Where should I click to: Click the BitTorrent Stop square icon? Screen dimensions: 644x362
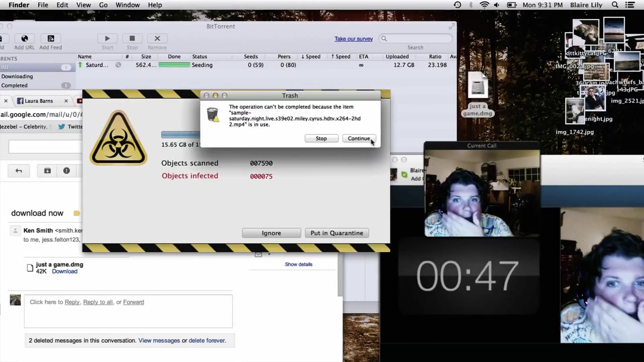(x=132, y=38)
